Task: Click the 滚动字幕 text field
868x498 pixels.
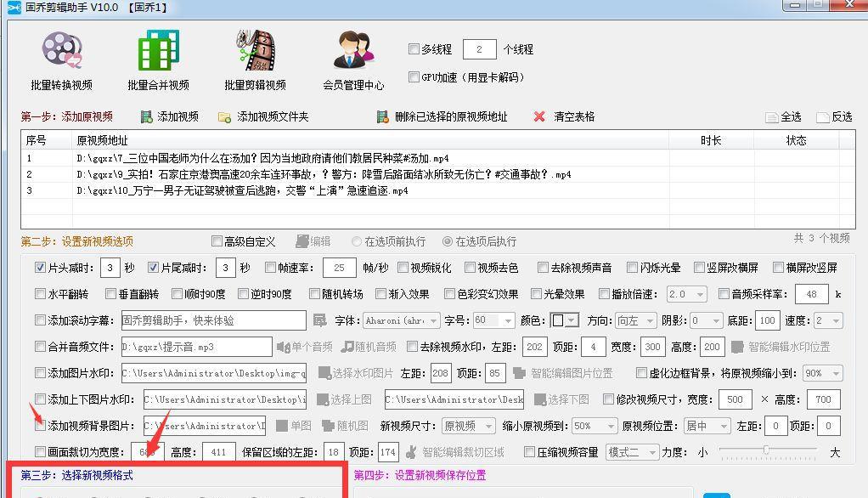Action: (214, 320)
